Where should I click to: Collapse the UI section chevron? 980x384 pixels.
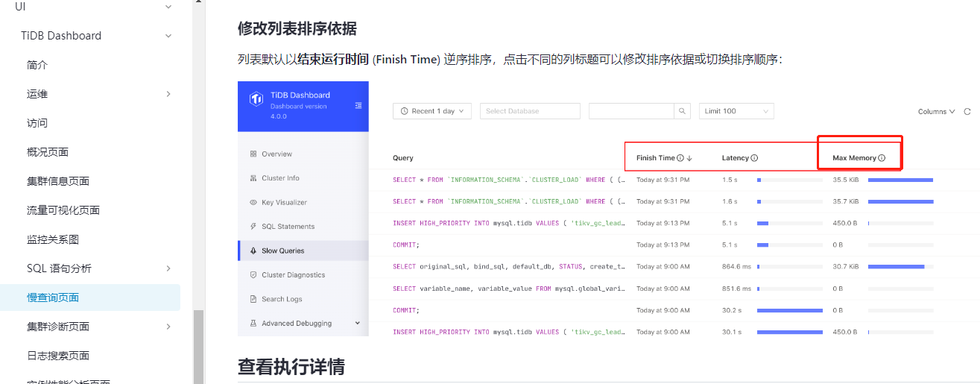[168, 7]
